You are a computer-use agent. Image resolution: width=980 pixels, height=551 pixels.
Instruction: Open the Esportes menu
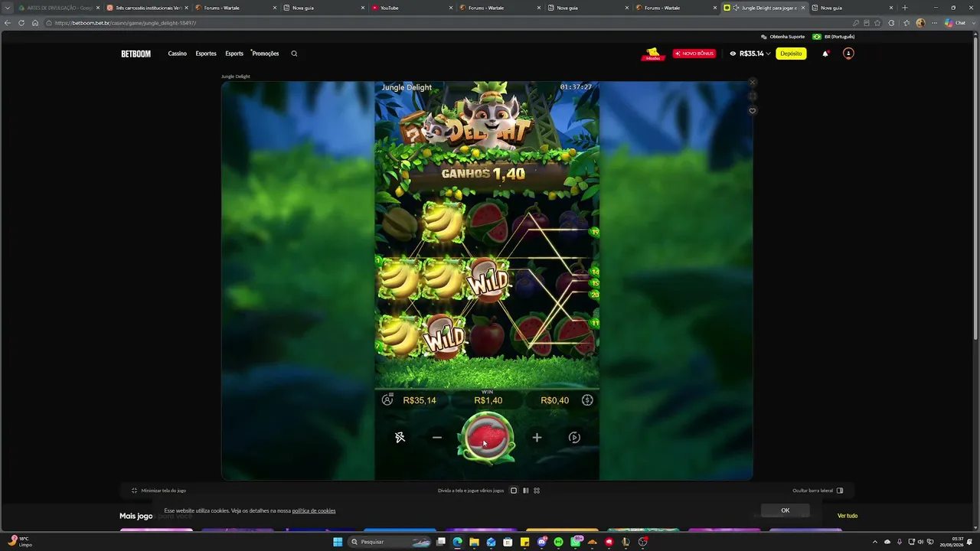coord(206,54)
